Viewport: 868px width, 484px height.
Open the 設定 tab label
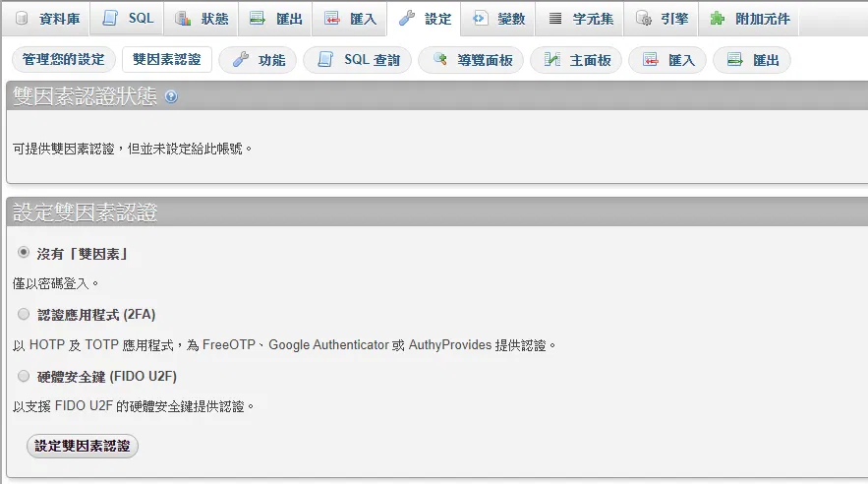point(437,20)
